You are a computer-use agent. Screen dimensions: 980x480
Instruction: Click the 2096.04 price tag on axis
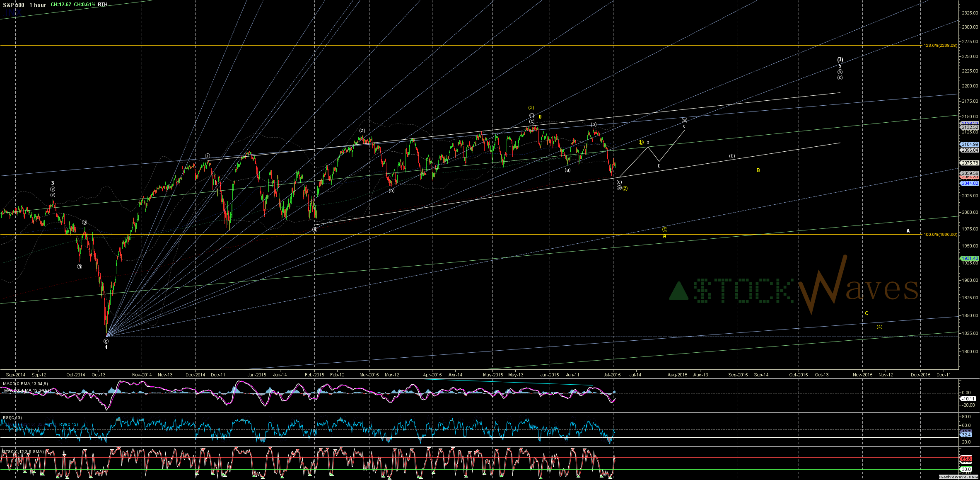click(x=970, y=150)
